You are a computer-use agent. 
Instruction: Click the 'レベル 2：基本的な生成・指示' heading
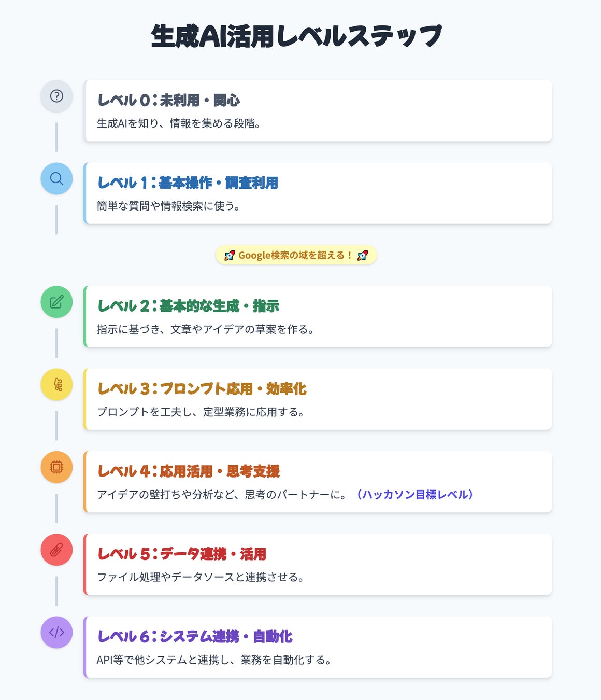(188, 306)
